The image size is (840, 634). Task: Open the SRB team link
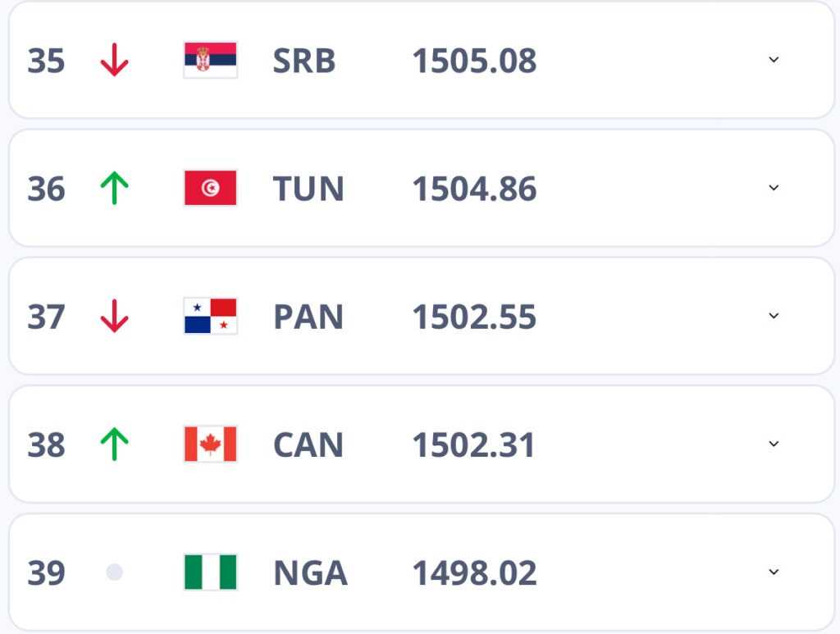304,61
